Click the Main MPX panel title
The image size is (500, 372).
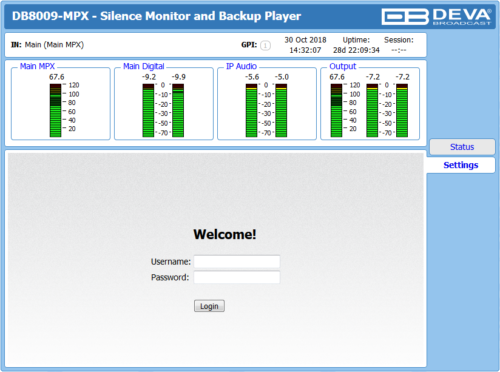point(37,66)
